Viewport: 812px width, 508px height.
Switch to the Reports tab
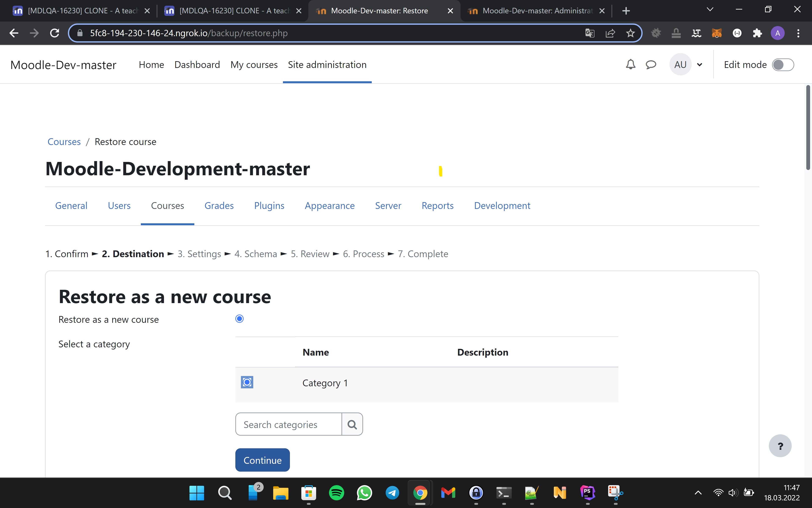[438, 206]
